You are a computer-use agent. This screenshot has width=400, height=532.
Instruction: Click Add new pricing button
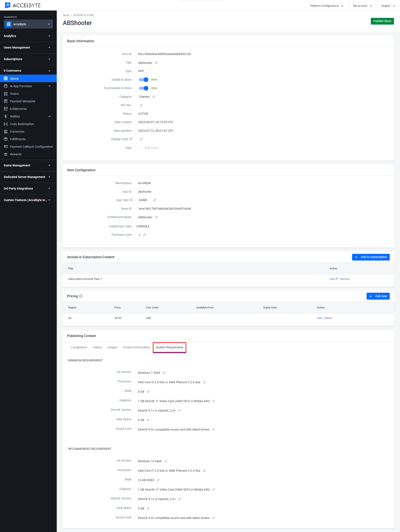(378, 296)
